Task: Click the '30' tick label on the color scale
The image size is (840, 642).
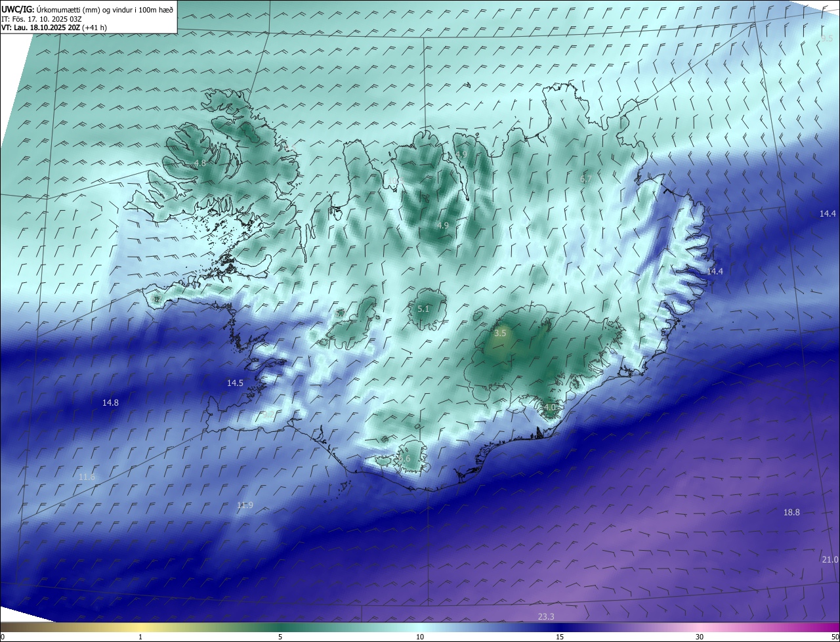Action: pyautogui.click(x=700, y=637)
